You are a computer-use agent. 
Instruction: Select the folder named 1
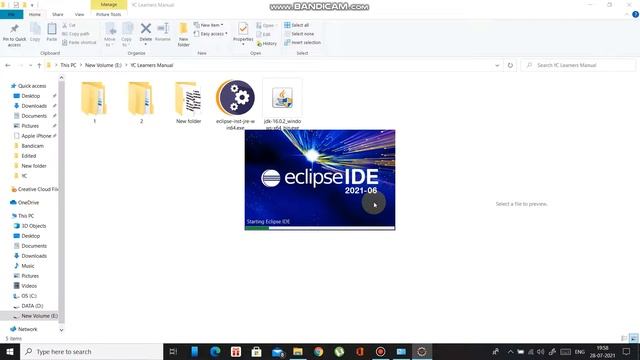94,102
